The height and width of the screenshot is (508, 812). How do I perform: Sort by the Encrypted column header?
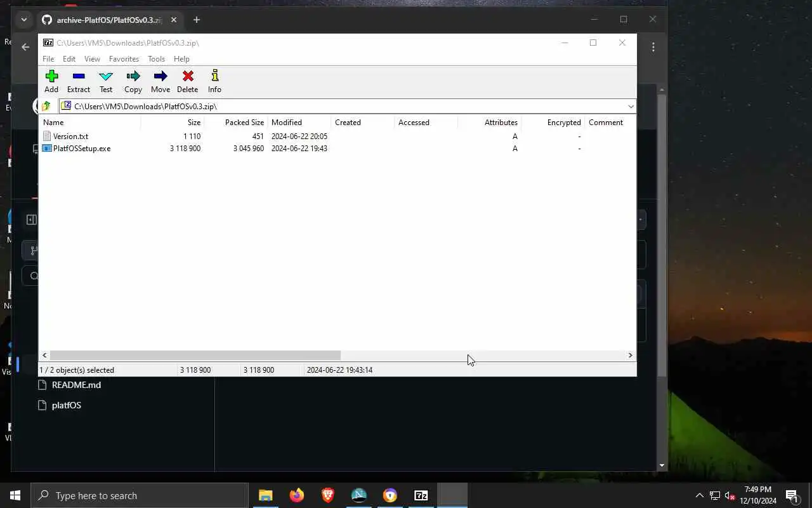(x=553, y=123)
